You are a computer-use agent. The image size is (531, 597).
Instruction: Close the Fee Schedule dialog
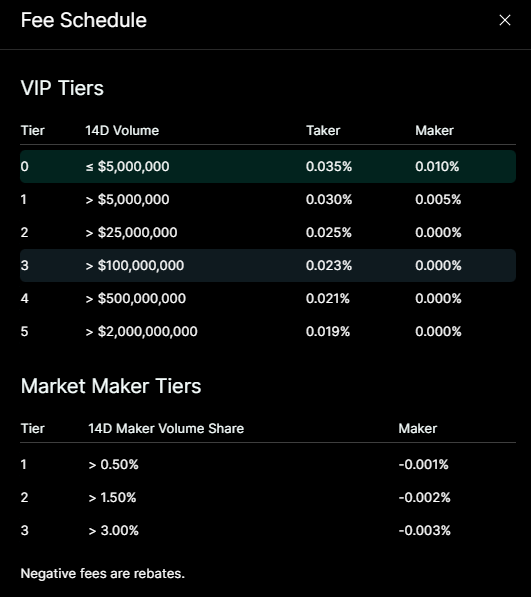505,20
